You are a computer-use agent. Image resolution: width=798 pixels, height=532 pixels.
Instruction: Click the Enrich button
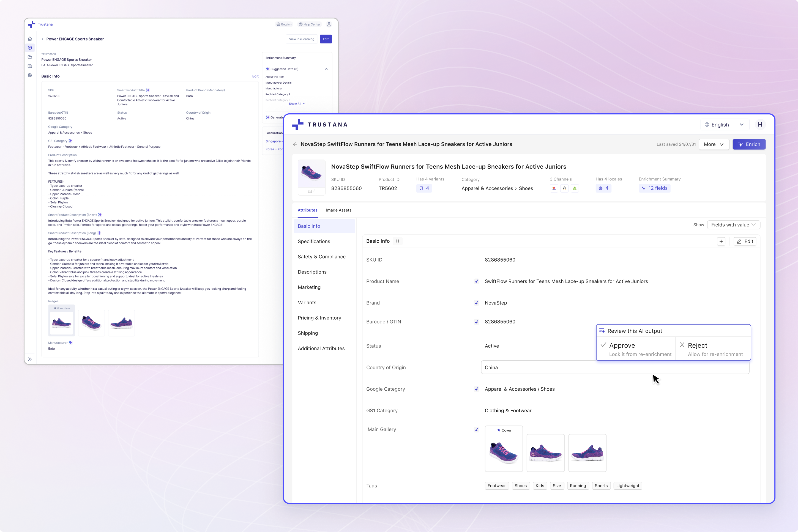(749, 144)
